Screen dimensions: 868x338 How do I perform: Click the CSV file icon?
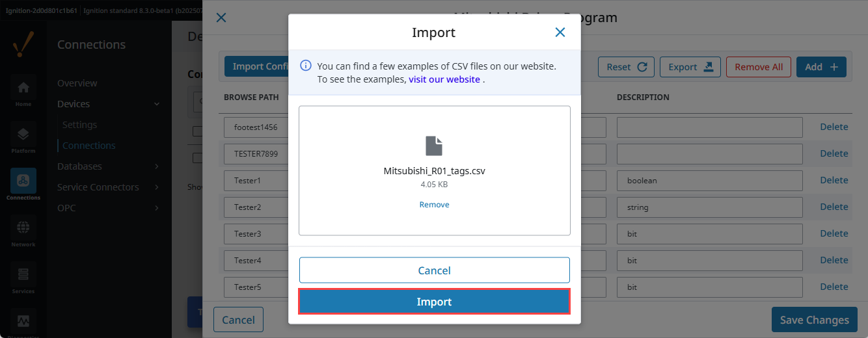click(x=434, y=146)
